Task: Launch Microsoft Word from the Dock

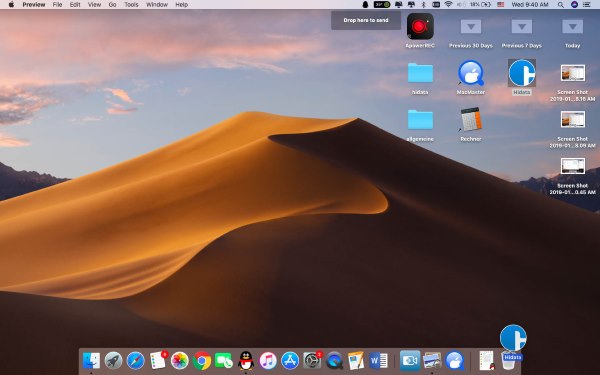Action: coord(378,360)
